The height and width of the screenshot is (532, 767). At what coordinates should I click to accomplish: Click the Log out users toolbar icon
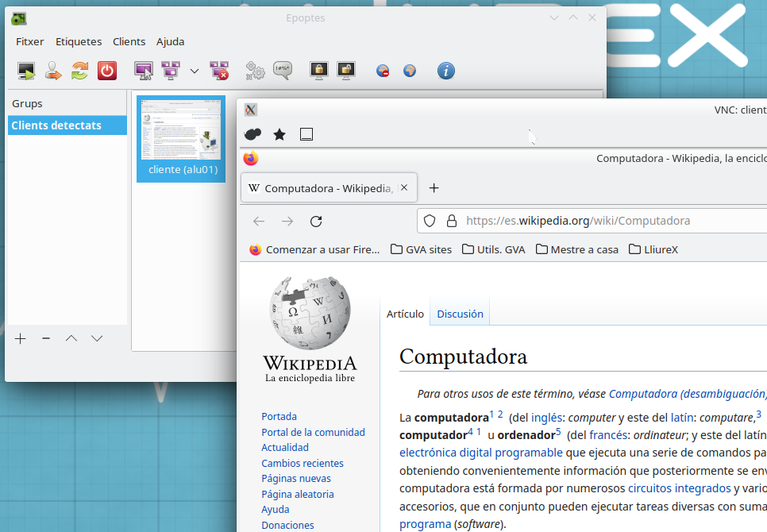[53, 71]
